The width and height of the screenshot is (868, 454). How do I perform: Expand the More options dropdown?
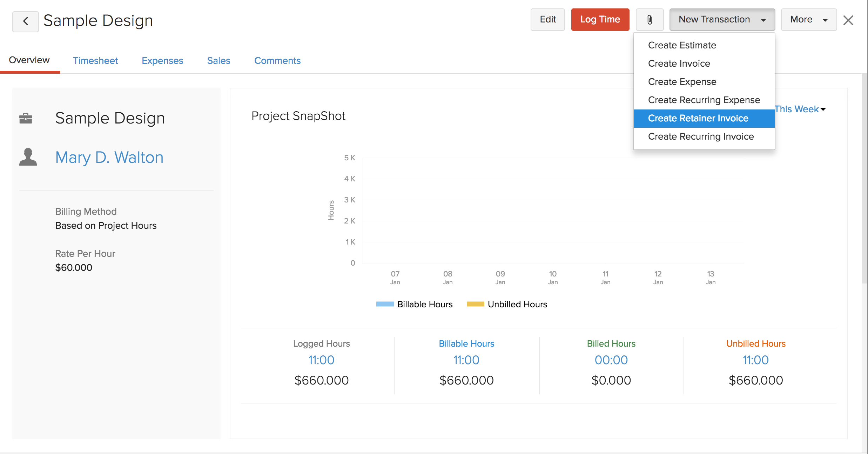[808, 20]
